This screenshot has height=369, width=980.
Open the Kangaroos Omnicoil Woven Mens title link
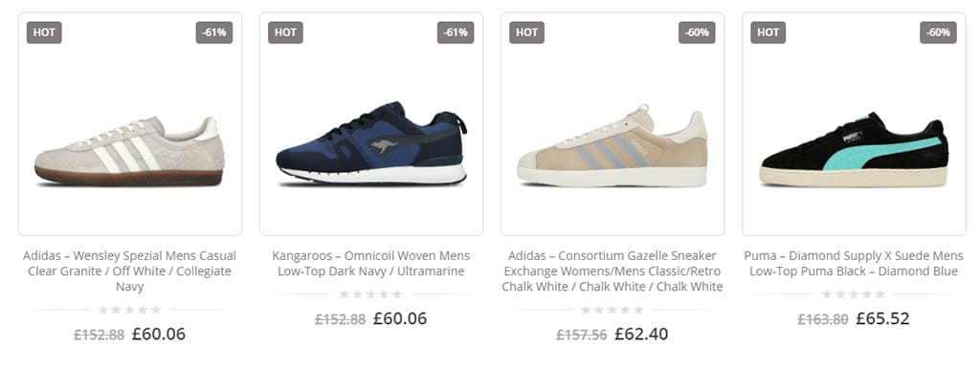371,264
